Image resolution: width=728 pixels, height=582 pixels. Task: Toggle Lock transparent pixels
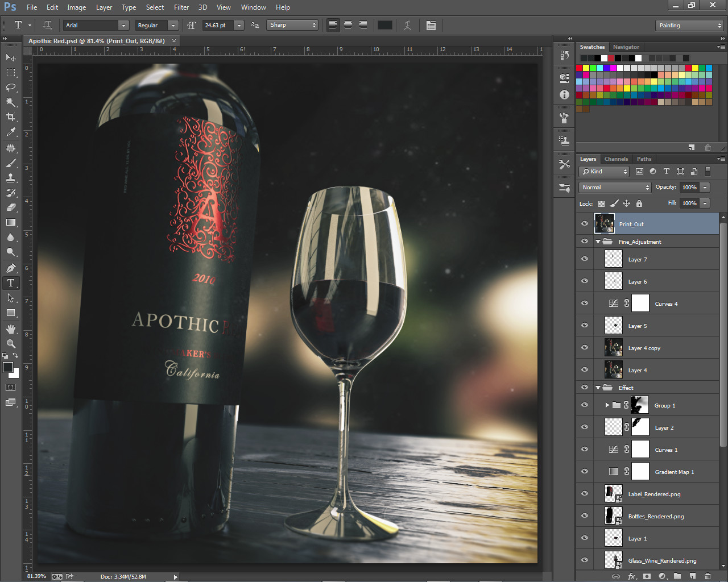click(x=601, y=203)
